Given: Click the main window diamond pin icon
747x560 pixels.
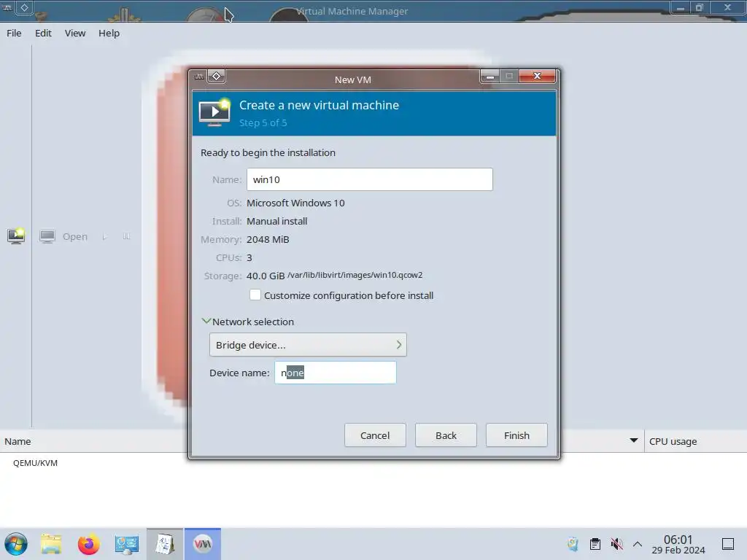Looking at the screenshot, I should point(24,7).
